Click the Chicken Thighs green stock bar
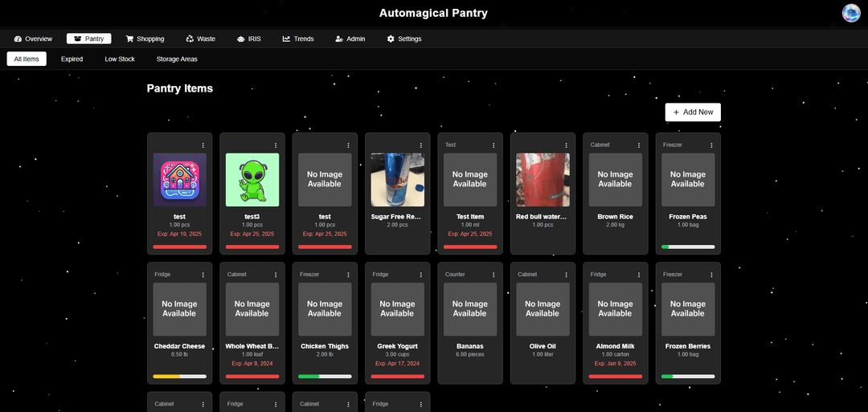This screenshot has height=412, width=868. 325,376
